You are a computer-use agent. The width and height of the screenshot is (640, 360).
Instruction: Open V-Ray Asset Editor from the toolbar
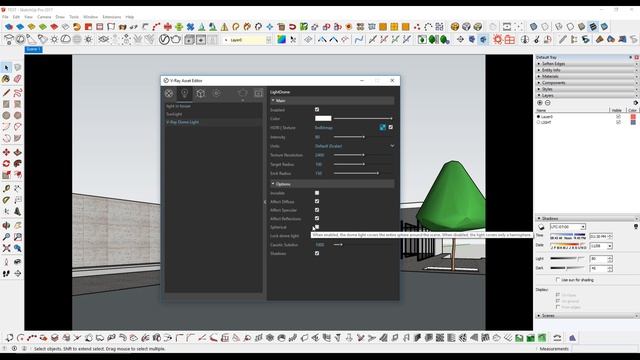[164, 40]
